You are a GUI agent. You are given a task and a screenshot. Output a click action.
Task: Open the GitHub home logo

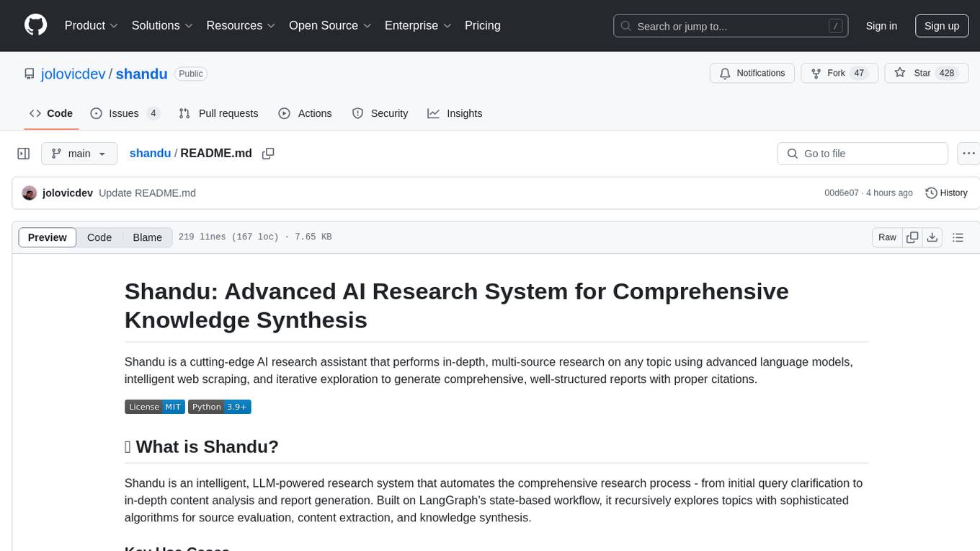click(x=35, y=25)
